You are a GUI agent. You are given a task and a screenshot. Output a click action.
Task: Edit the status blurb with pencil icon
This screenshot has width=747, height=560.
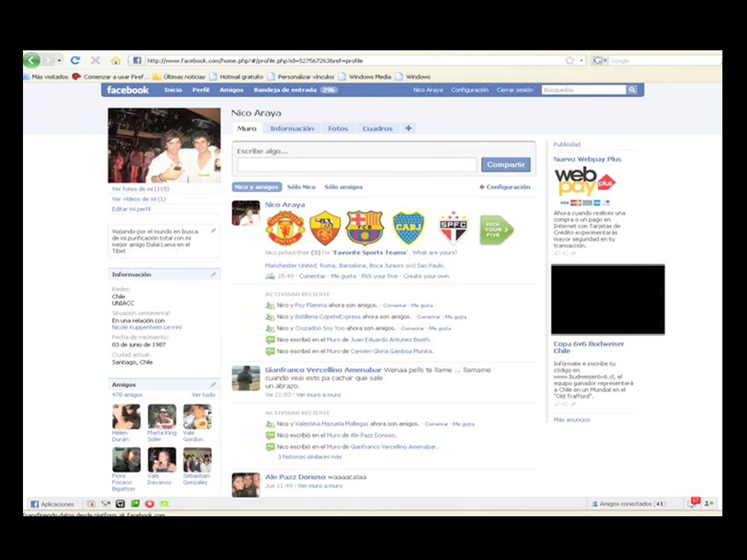click(x=213, y=231)
